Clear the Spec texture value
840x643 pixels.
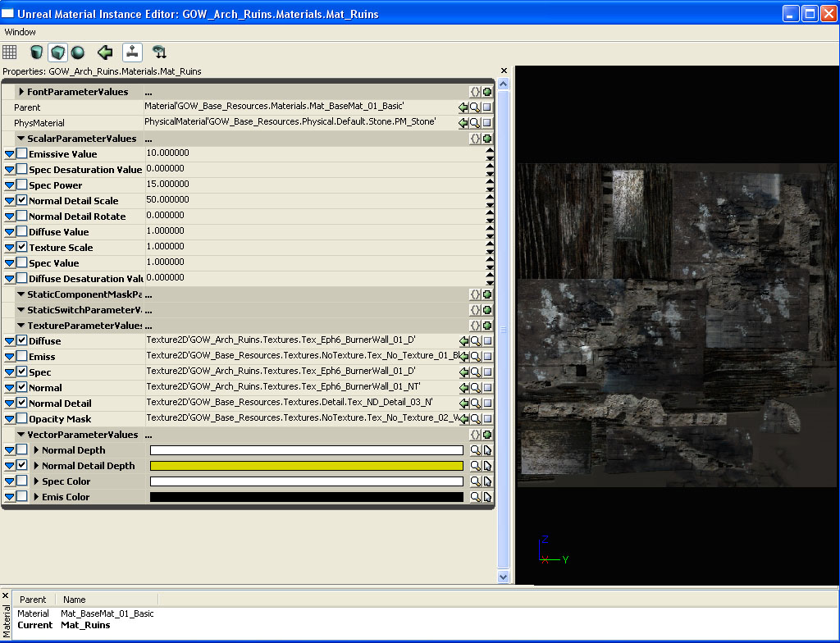tap(487, 372)
